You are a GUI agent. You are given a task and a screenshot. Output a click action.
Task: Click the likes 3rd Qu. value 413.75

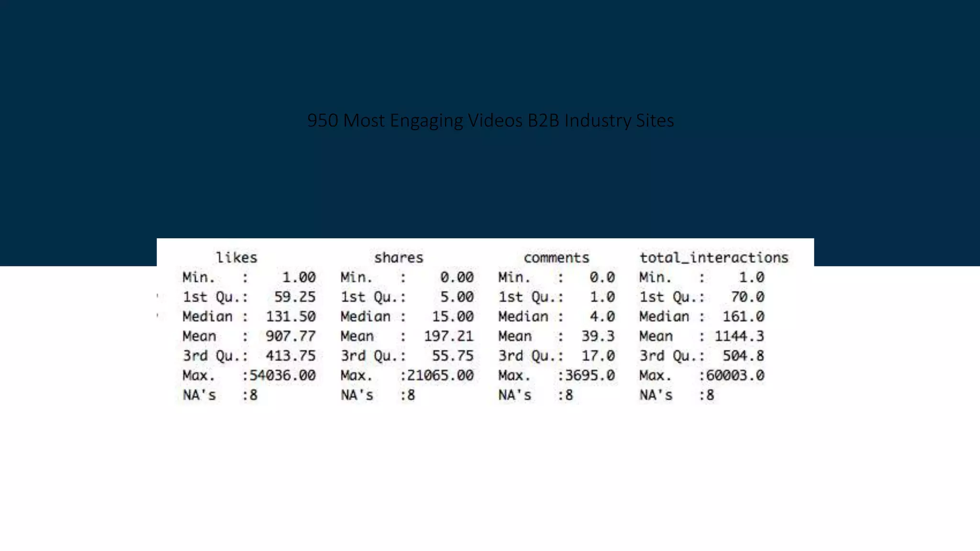click(x=290, y=356)
